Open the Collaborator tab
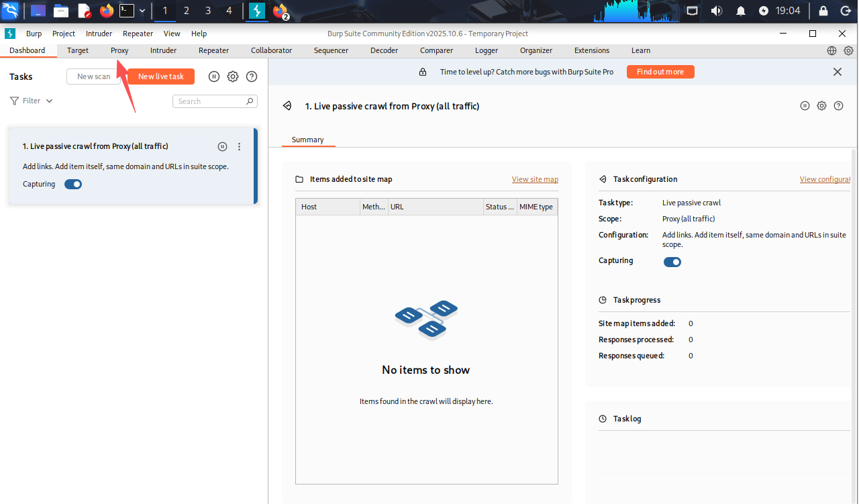859x504 pixels. coord(271,50)
